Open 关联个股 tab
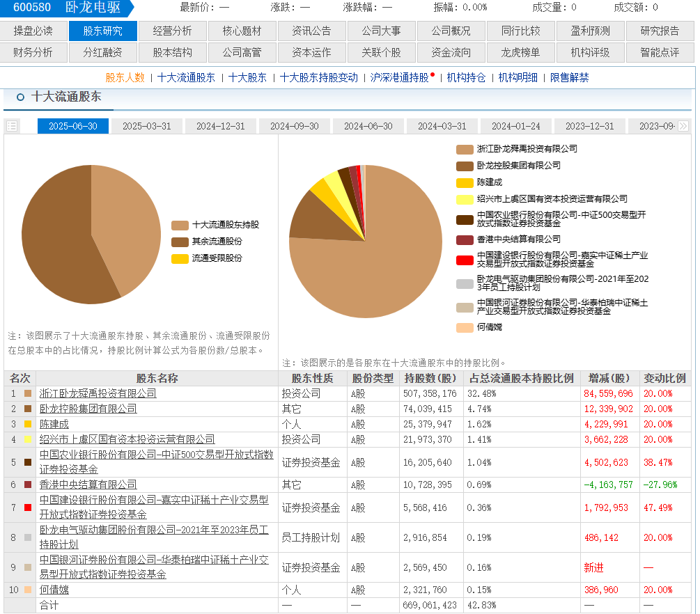The width and height of the screenshot is (700, 614). click(382, 52)
